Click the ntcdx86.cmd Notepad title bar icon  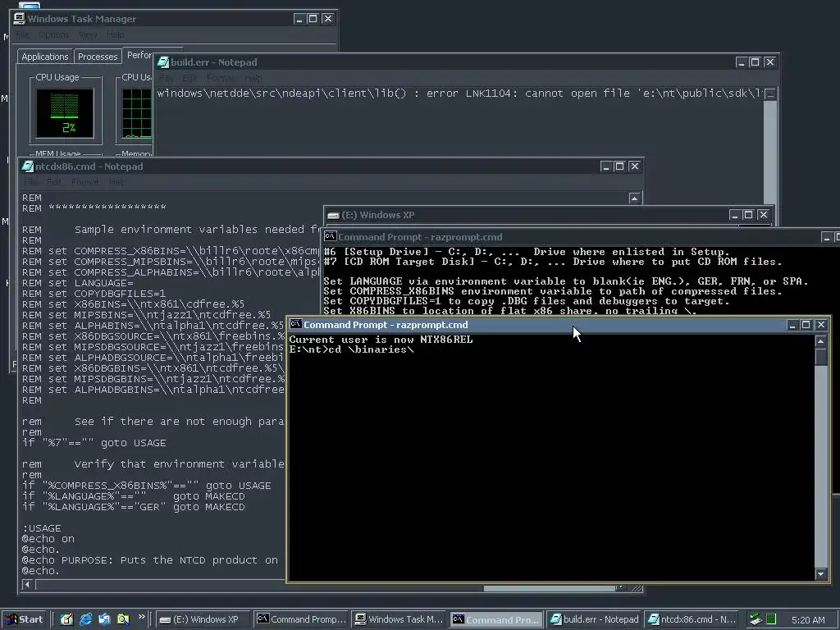pyautogui.click(x=27, y=166)
